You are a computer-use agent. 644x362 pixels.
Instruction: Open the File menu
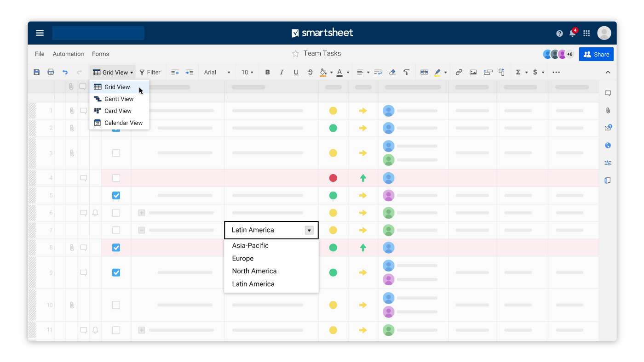click(40, 54)
